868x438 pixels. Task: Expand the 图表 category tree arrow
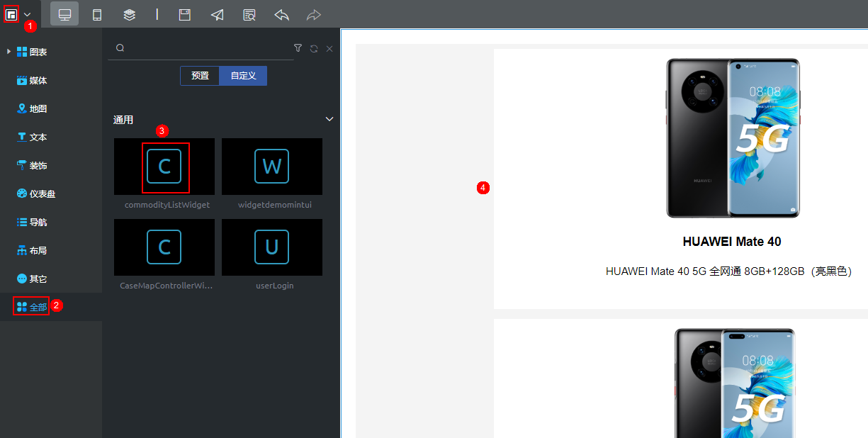[9, 52]
